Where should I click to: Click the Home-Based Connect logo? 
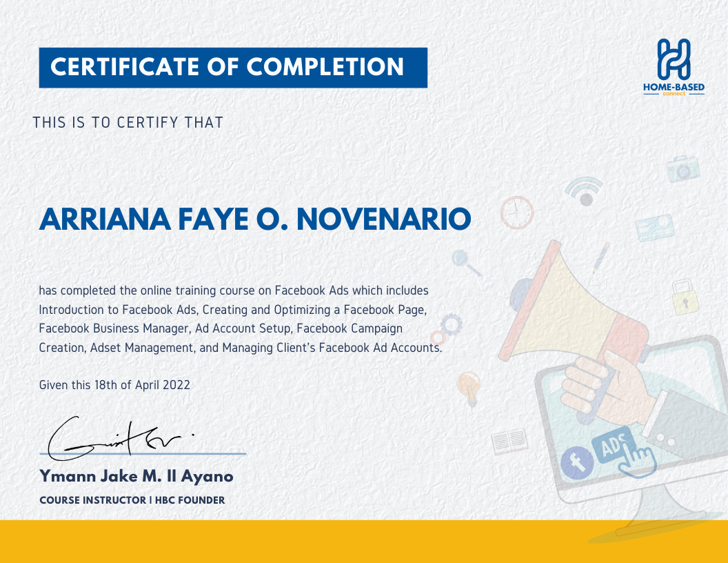tap(674, 68)
